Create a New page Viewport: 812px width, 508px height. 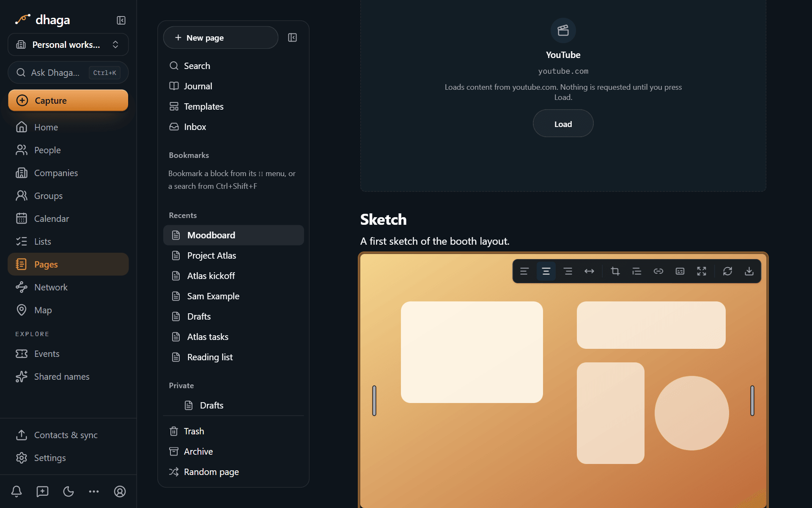(221, 38)
